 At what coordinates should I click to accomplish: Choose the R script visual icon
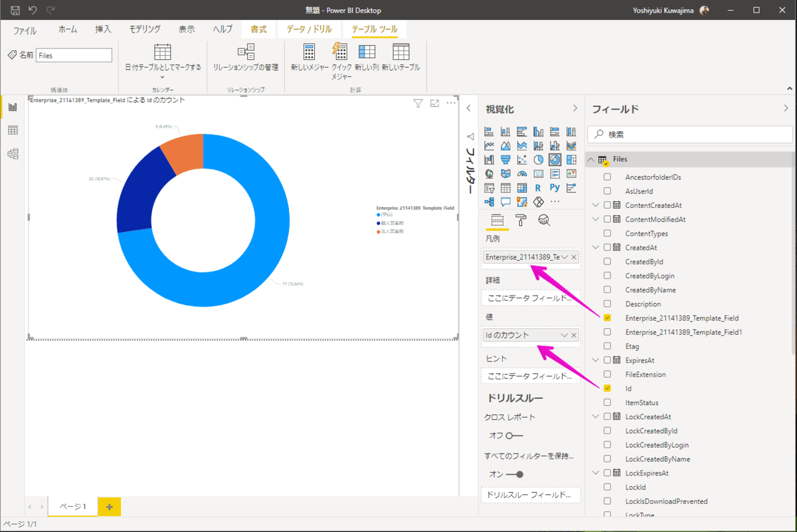pyautogui.click(x=539, y=188)
